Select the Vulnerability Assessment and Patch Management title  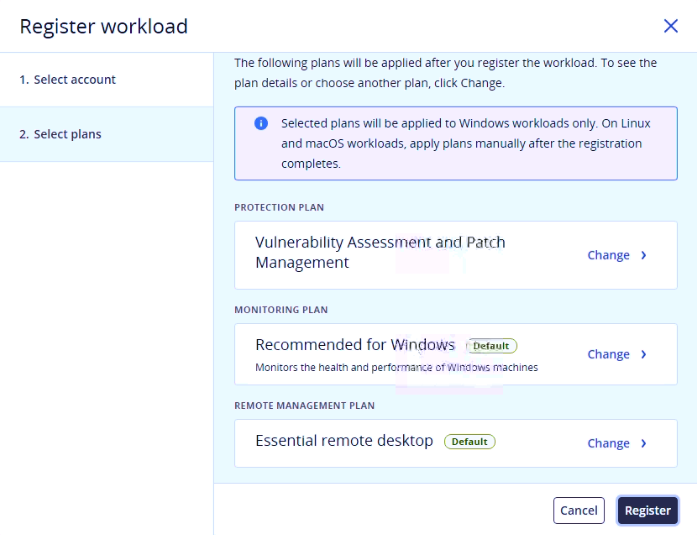[380, 252]
